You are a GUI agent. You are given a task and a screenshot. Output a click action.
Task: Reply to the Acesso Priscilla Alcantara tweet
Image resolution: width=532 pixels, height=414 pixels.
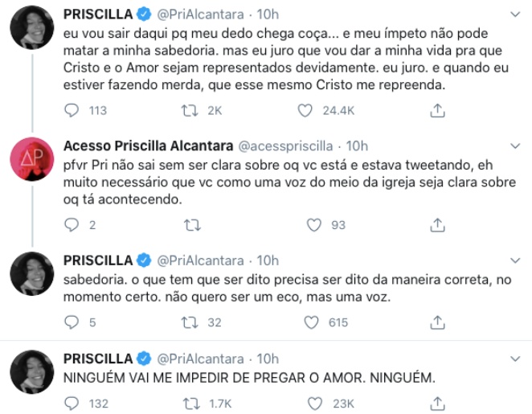point(72,225)
